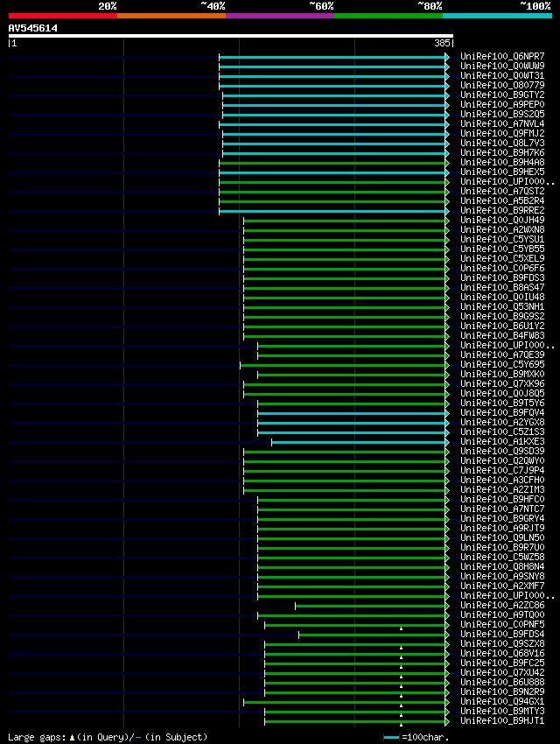This screenshot has height=744, width=560.
Task: Open hit UniRef100_A5B2R4
Action: click(502, 200)
